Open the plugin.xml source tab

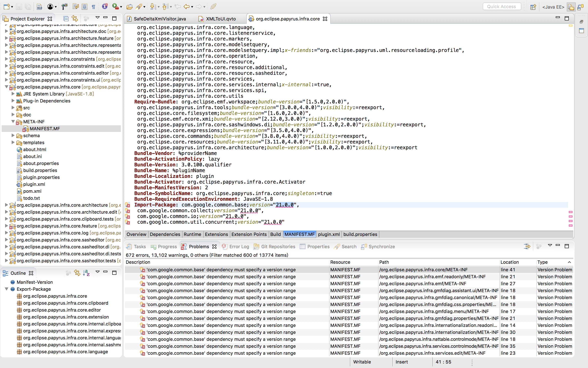[329, 234]
